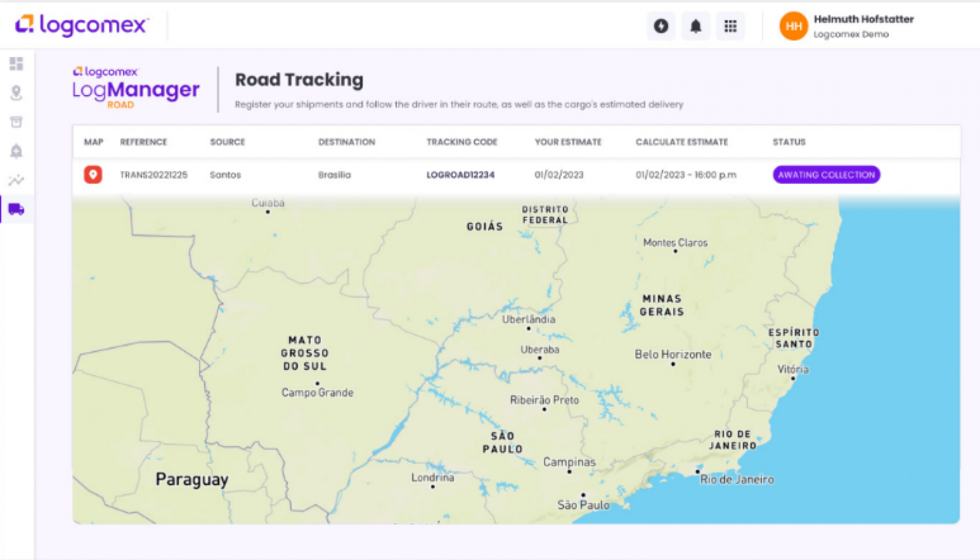This screenshot has width=980, height=560.
Task: Open Helmuth Hofstatter profile name
Action: point(863,20)
